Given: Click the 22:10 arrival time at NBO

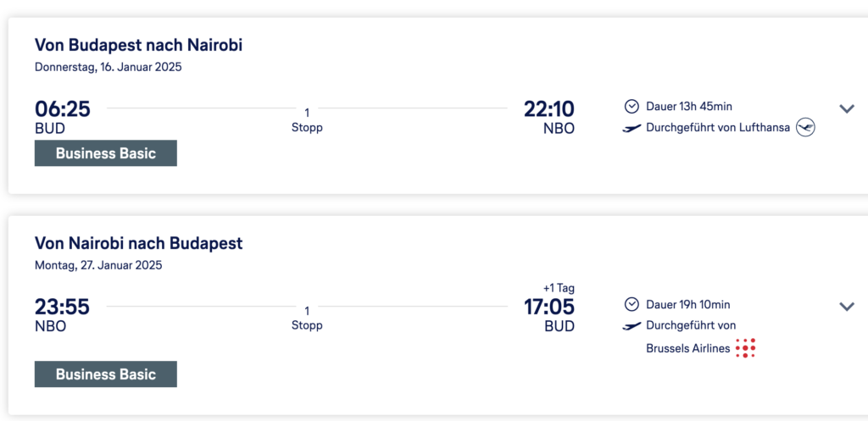Looking at the screenshot, I should [548, 109].
